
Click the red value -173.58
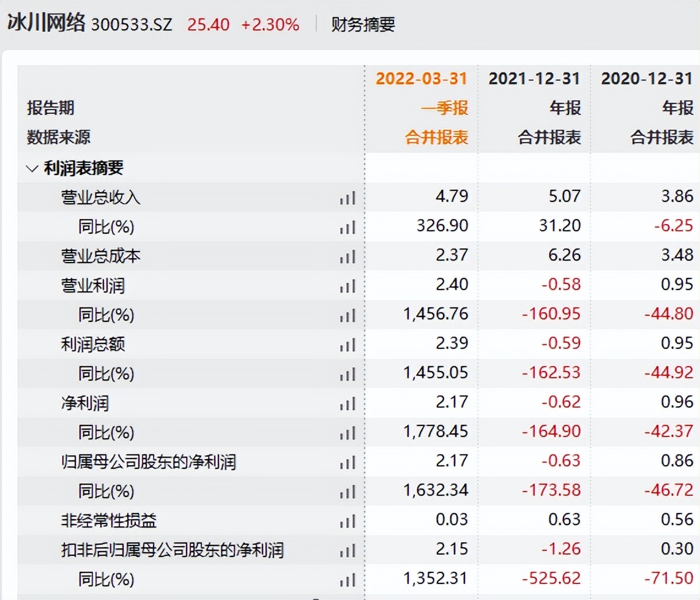point(551,490)
